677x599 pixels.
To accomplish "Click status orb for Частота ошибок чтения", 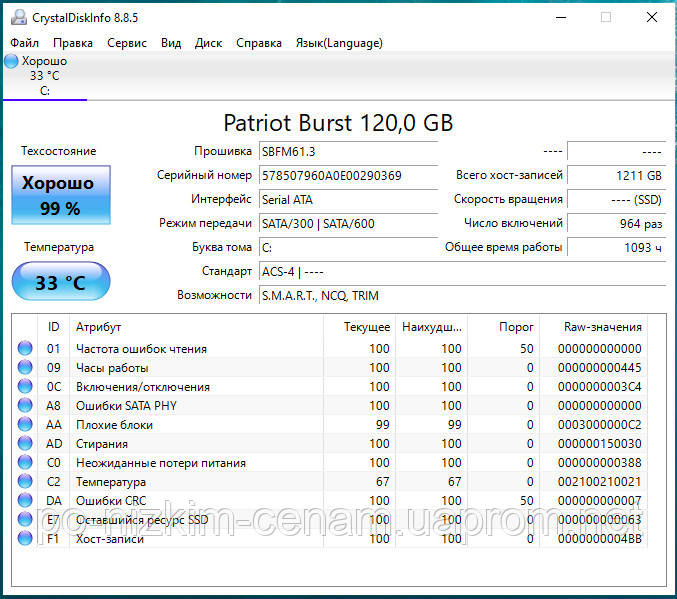I will click(25, 349).
